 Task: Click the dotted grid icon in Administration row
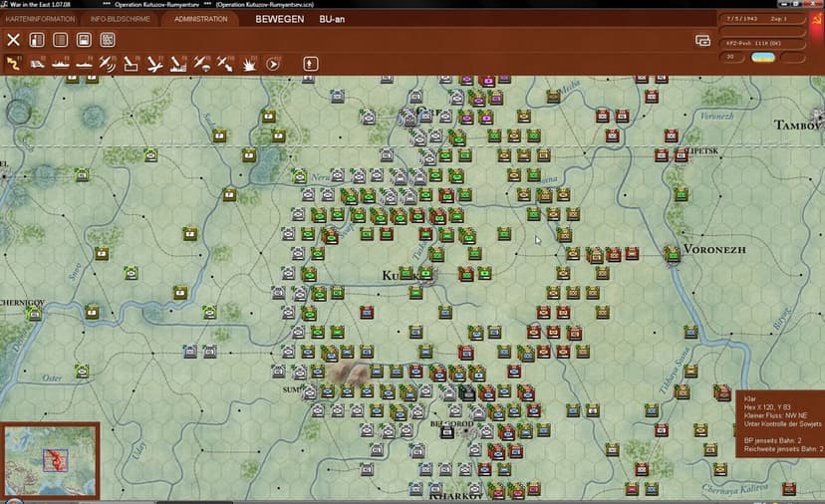tap(108, 40)
